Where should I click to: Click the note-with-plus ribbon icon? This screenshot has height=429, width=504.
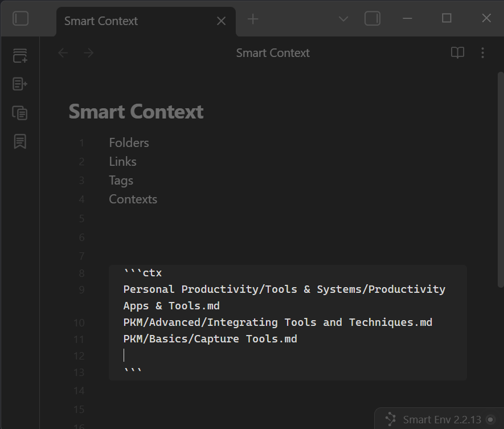coord(20,84)
